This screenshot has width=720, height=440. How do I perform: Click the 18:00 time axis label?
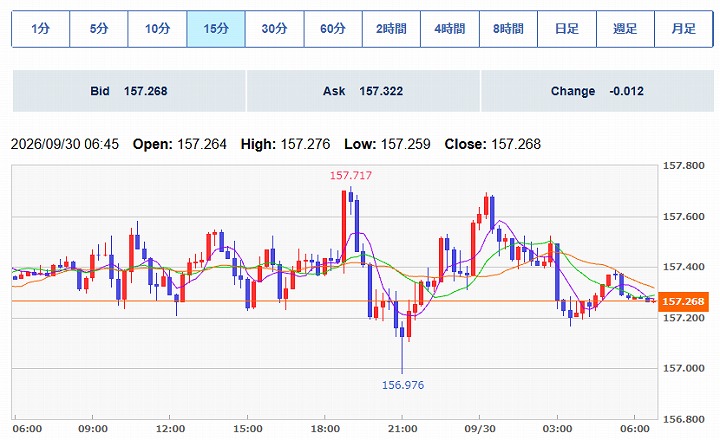(325, 429)
